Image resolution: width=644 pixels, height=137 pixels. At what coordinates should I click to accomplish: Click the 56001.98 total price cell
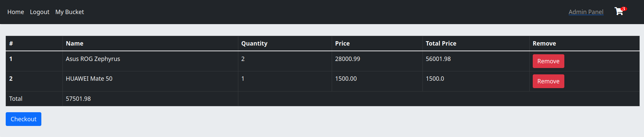pos(476,61)
